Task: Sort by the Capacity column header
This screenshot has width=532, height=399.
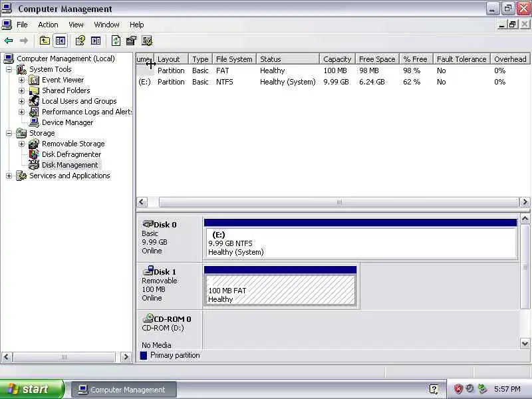Action: click(x=337, y=59)
